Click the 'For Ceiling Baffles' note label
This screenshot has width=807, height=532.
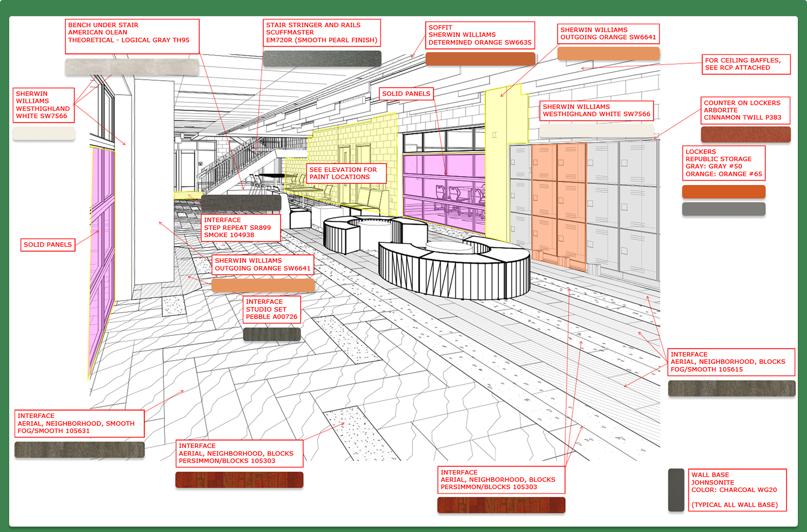746,64
